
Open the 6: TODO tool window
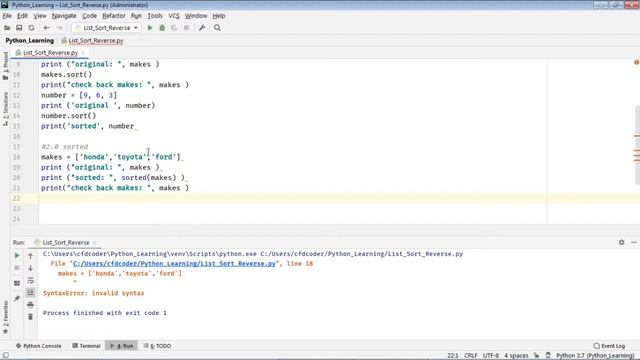tap(158, 346)
